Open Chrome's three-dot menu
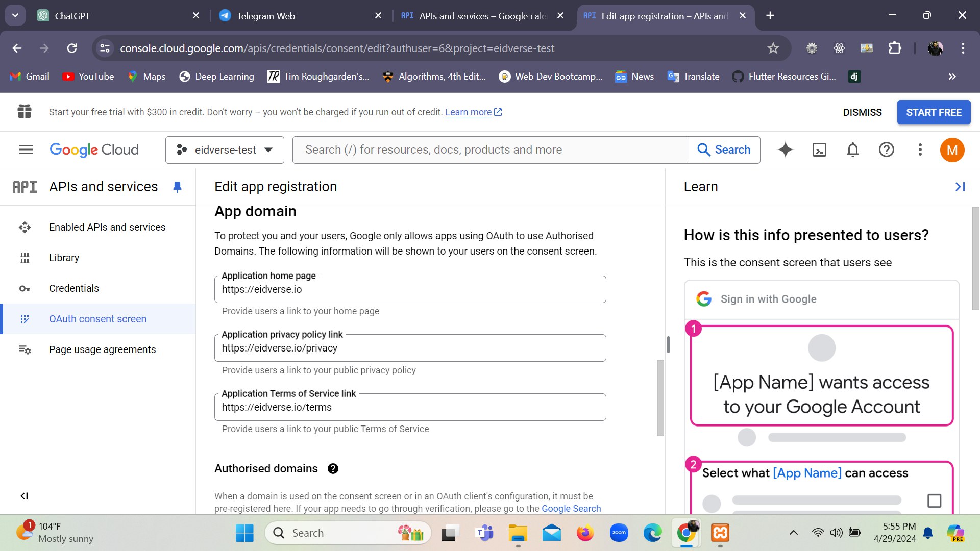The image size is (980, 551). [x=963, y=48]
